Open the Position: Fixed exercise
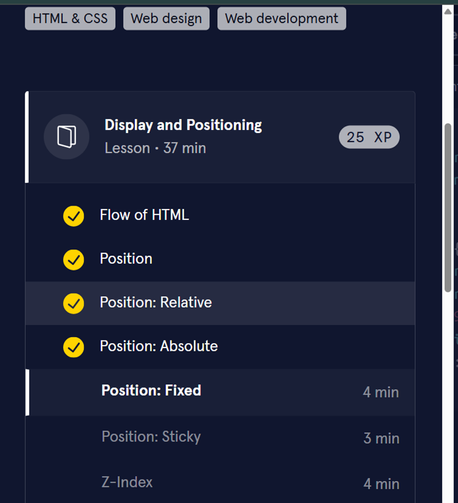Screen dimensions: 458x503 [x=220, y=392]
